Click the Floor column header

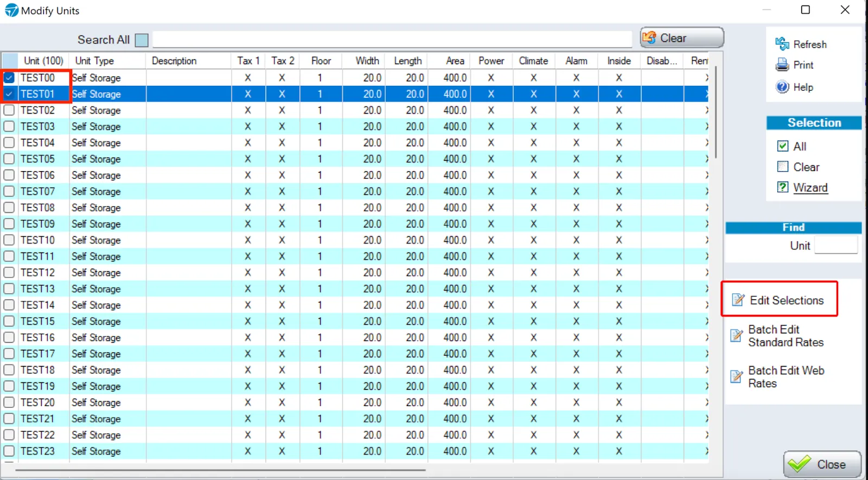tap(321, 61)
